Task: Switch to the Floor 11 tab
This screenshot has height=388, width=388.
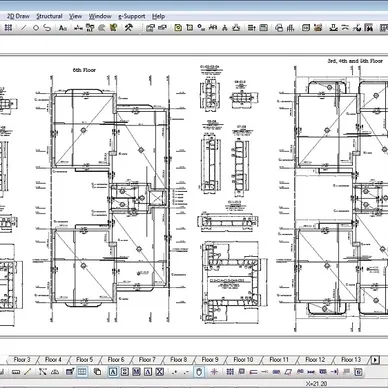Action: coord(279,360)
